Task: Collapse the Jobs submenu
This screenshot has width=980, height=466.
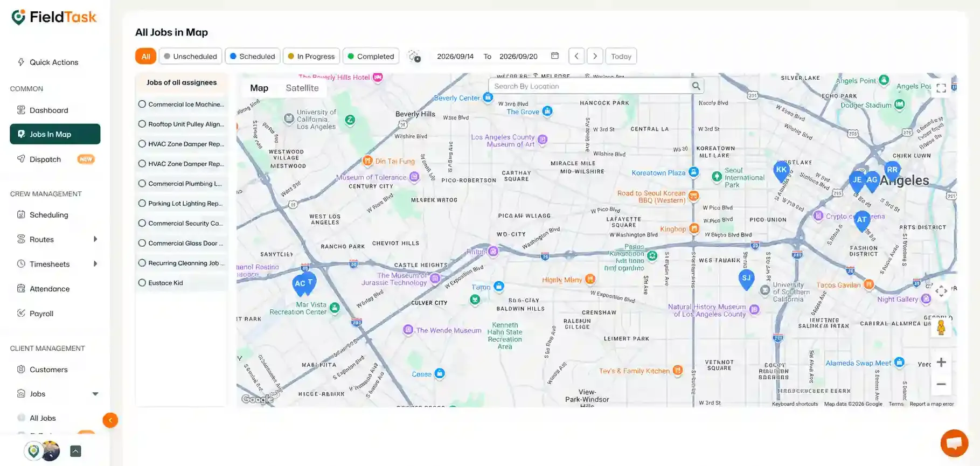Action: tap(95, 394)
